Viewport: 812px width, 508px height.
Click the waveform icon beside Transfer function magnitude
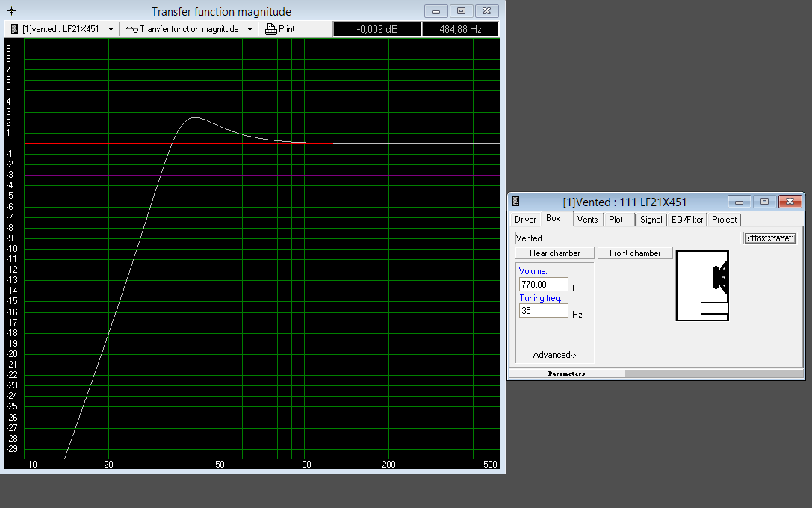[x=131, y=29]
